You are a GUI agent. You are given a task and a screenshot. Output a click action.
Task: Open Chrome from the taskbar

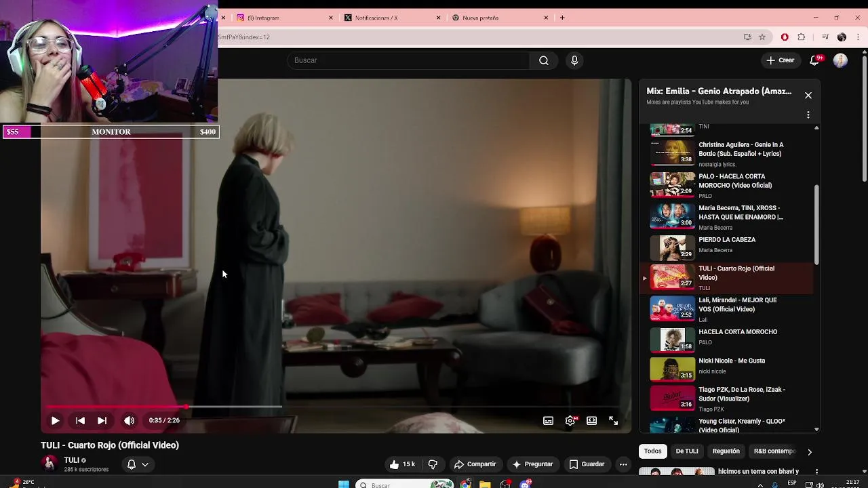[465, 484]
